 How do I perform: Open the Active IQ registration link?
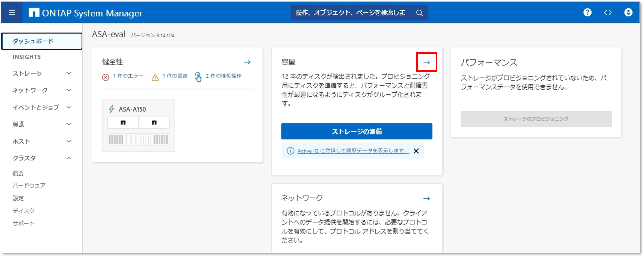(353, 151)
